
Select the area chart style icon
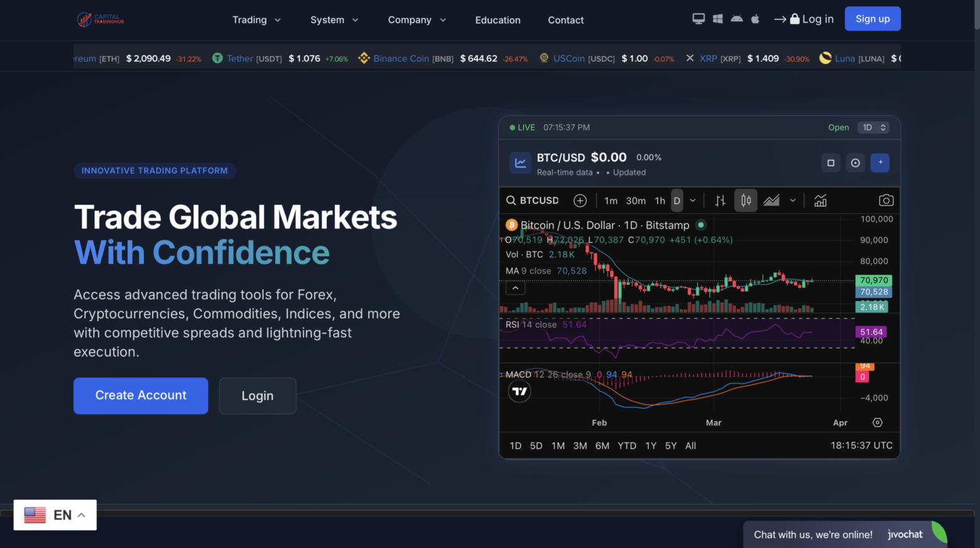tap(771, 200)
